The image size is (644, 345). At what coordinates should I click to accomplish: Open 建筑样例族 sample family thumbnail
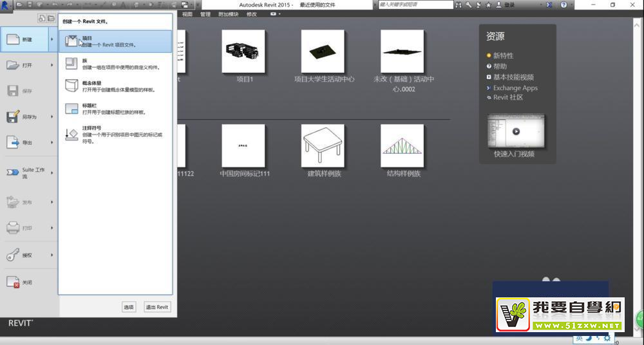323,146
